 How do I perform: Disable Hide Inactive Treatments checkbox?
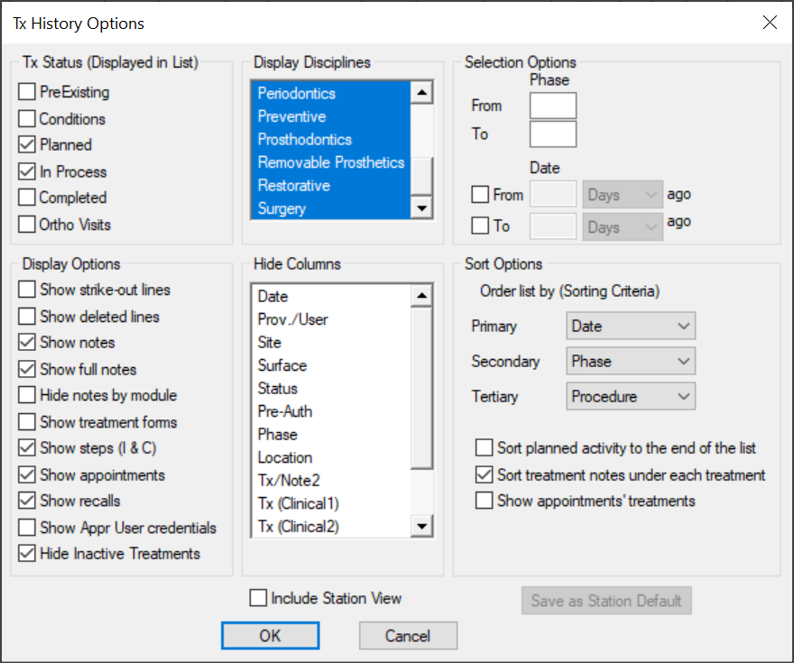click(27, 554)
